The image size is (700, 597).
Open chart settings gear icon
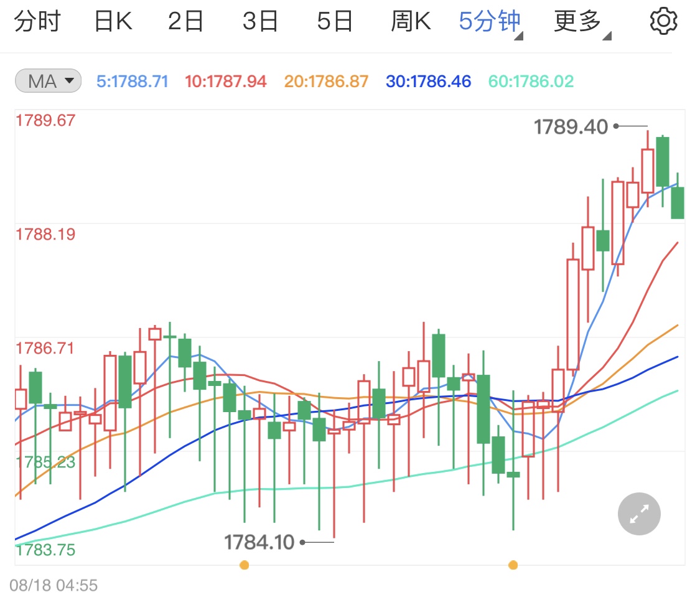point(663,21)
